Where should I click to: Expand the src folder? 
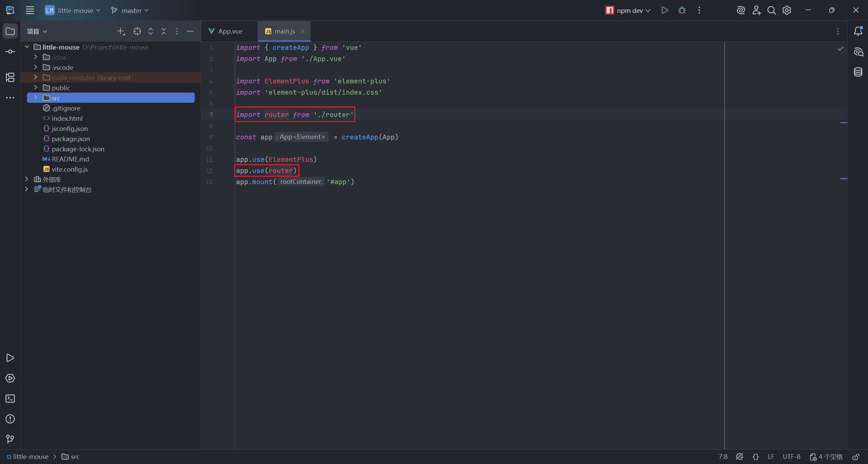point(36,98)
